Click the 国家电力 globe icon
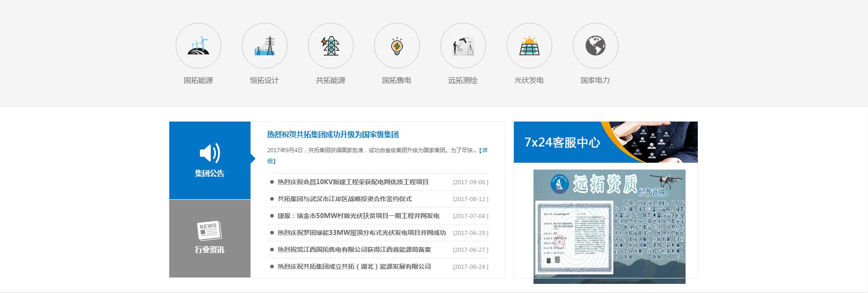 595,46
